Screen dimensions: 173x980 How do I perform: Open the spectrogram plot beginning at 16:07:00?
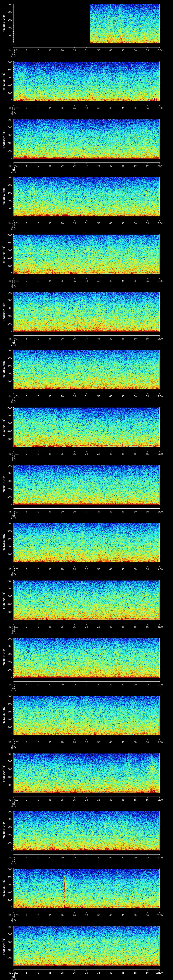coord(87,197)
